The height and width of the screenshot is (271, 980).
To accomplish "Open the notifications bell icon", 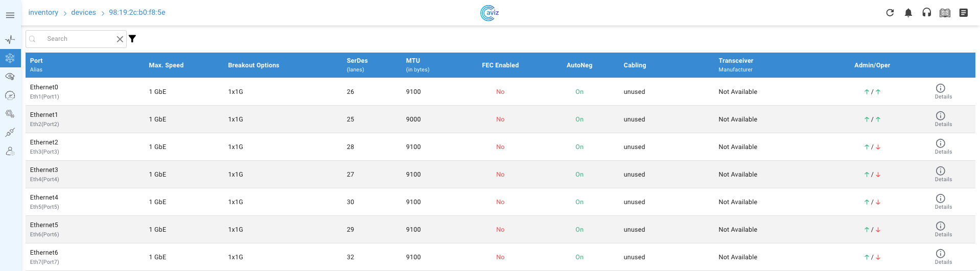I will pos(908,13).
